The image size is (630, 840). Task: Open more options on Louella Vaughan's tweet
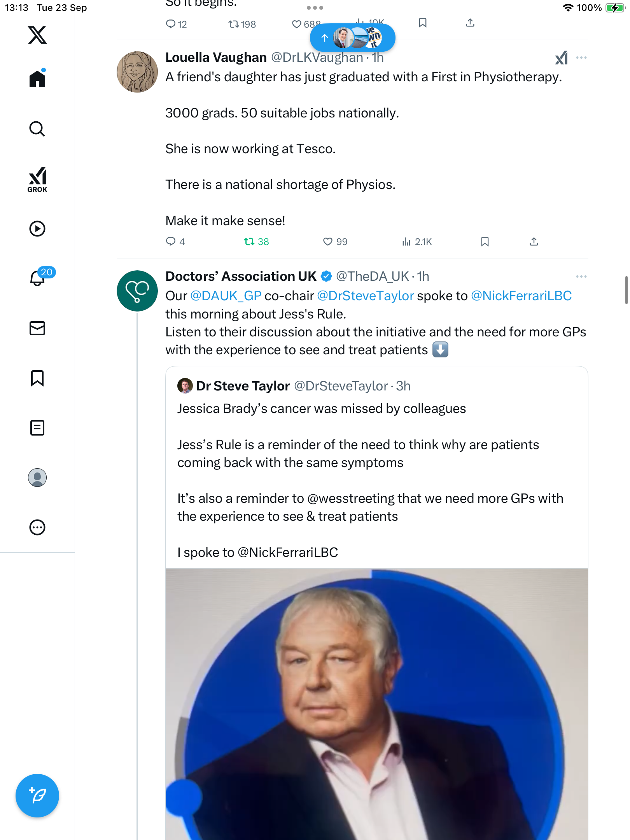click(x=581, y=58)
